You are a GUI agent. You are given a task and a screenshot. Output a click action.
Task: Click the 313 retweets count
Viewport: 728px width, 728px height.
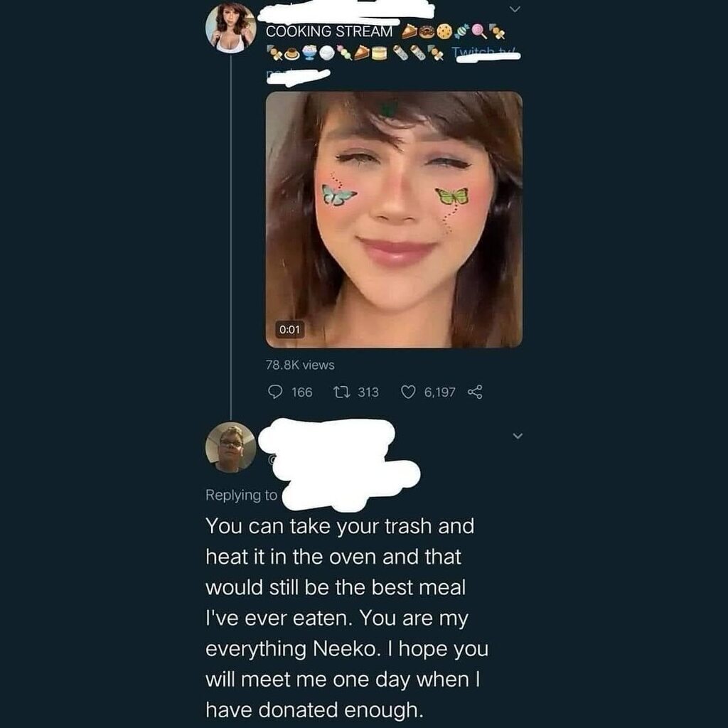368,392
